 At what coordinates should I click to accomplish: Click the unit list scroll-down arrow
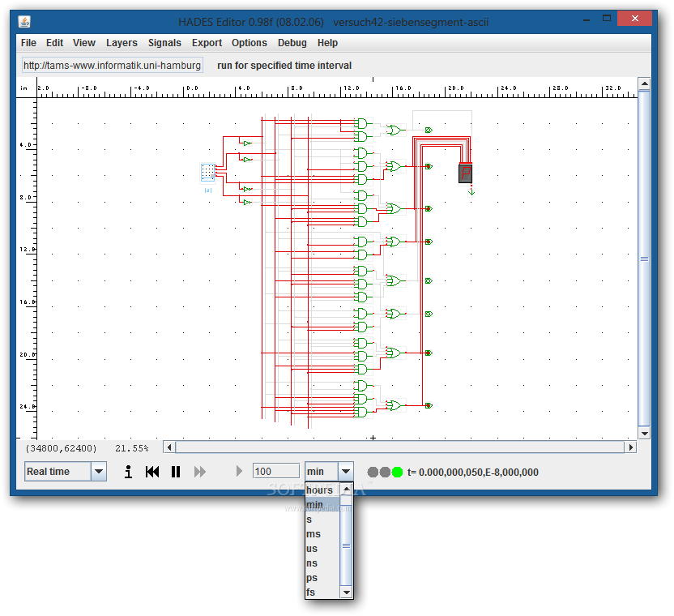pos(347,592)
